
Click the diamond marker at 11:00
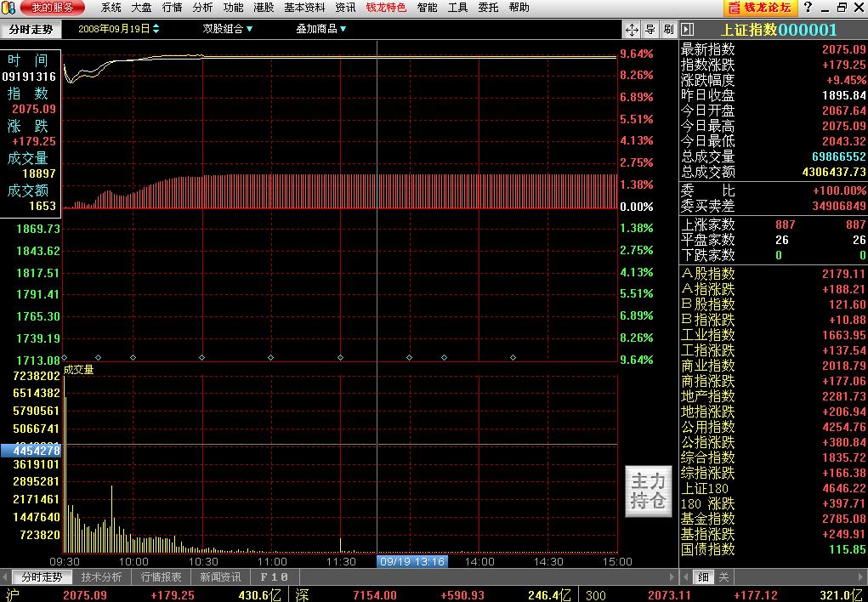pos(270,358)
